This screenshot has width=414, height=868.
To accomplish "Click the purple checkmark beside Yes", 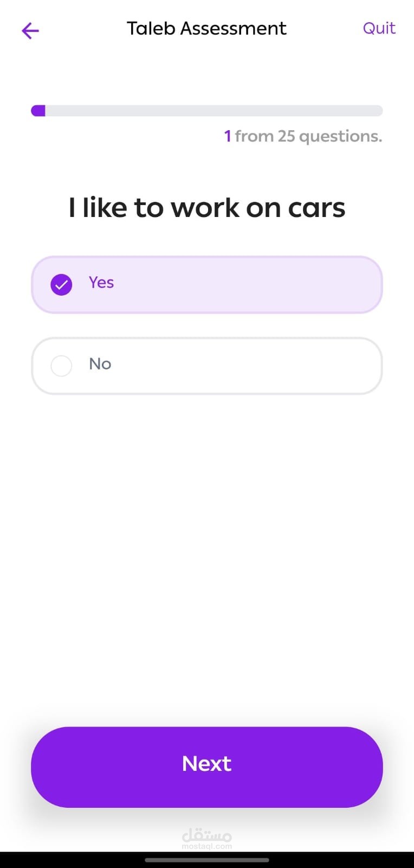I will 61,284.
